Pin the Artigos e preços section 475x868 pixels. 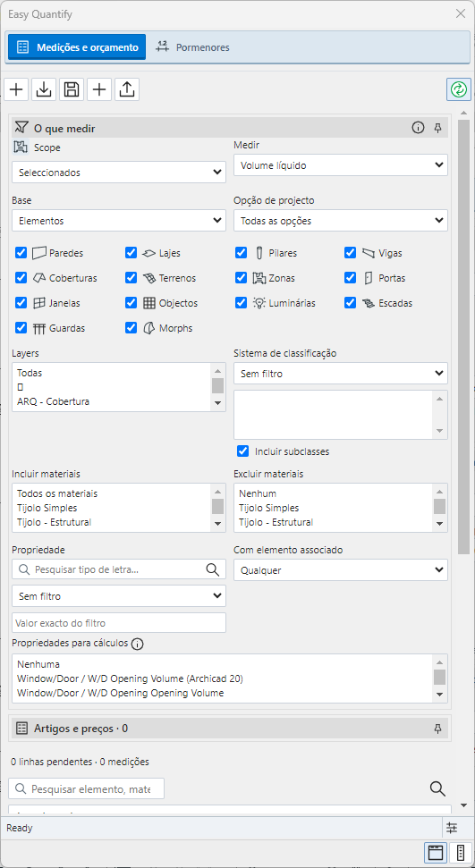(x=437, y=729)
